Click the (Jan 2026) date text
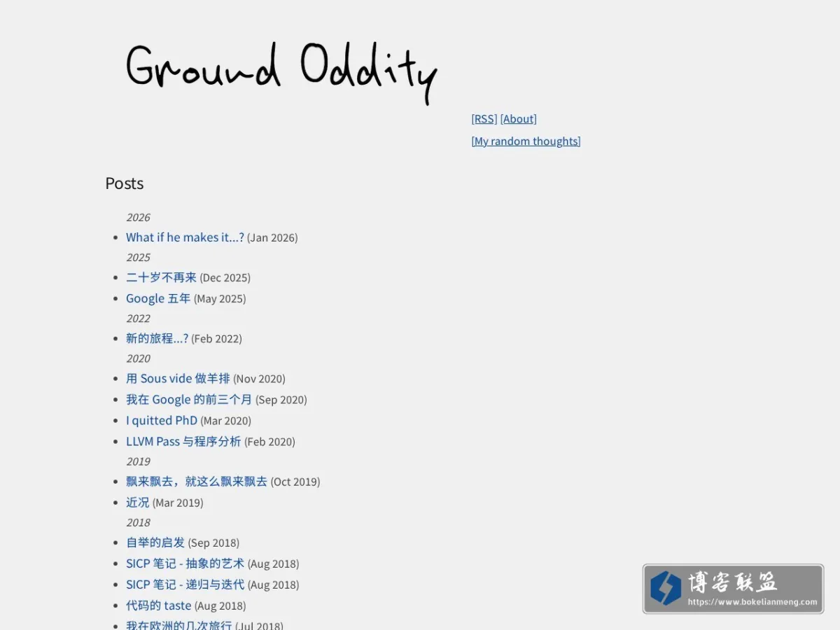Screen dimensions: 840x630 coord(272,237)
